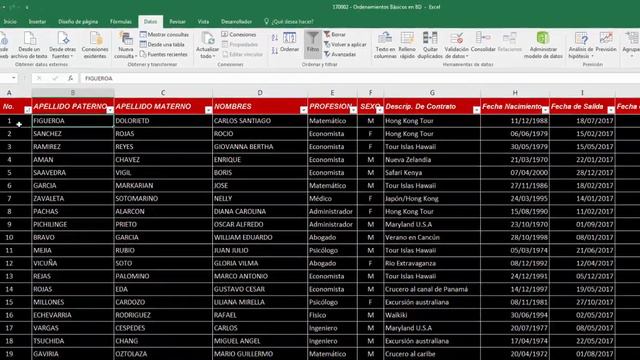Image resolution: width=640 pixels, height=360 pixels.
Task: Click Relaciones icon
Action: (509, 42)
